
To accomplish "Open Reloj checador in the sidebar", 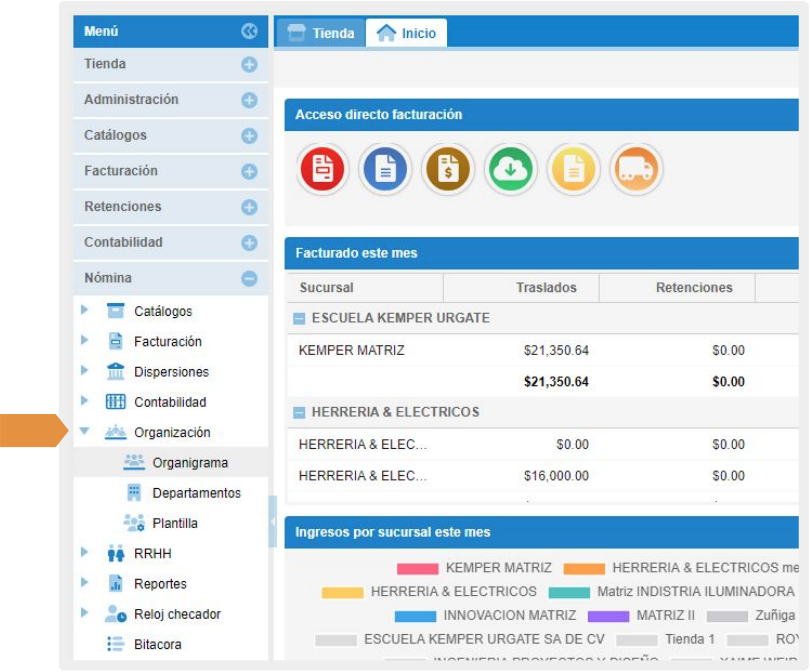I will tap(177, 614).
